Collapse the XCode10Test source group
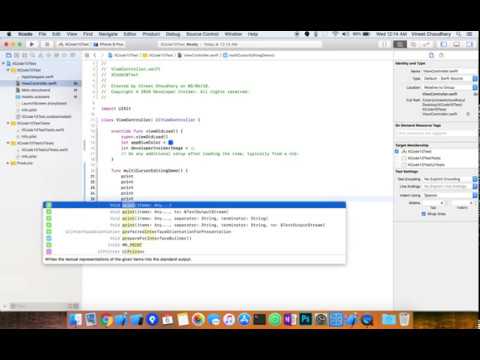 pos(8,70)
